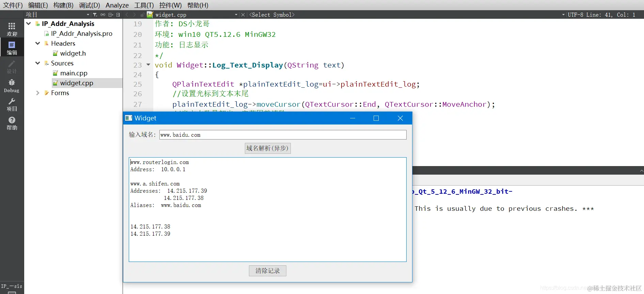
Task: Collapse the Sources folder
Action: [x=38, y=63]
